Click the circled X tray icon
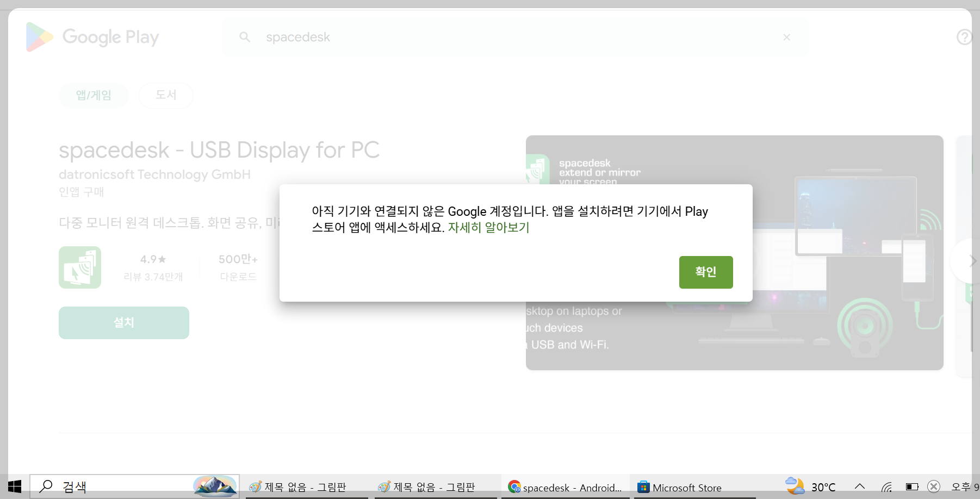 coord(934,486)
